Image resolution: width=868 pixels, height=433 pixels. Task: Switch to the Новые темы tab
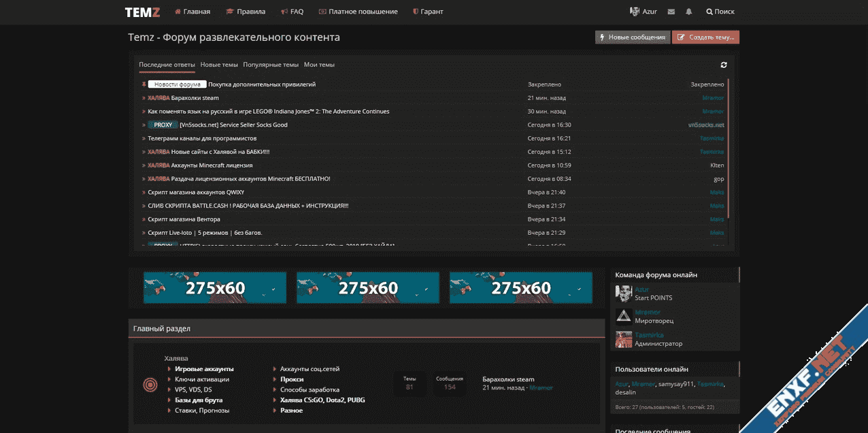point(219,65)
